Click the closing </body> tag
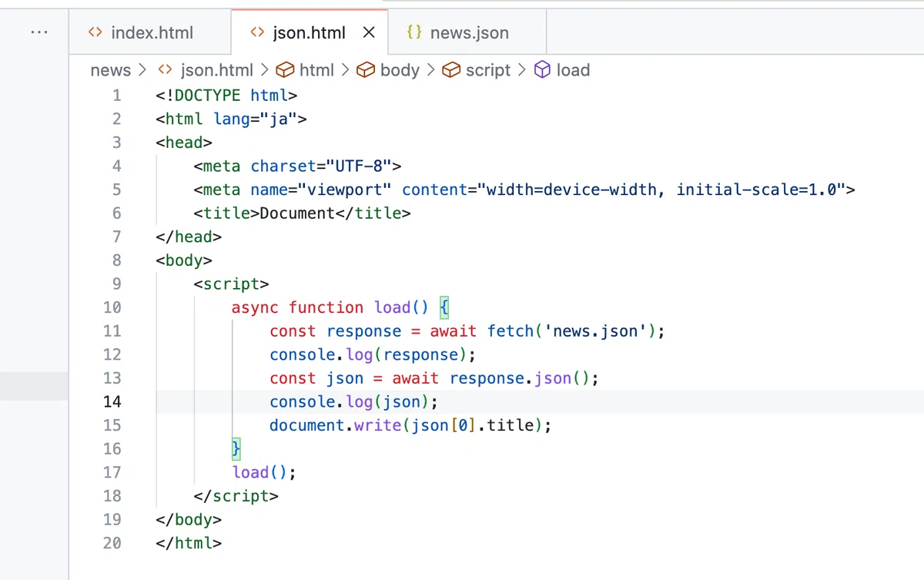This screenshot has height=580, width=924. pyautogui.click(x=189, y=520)
